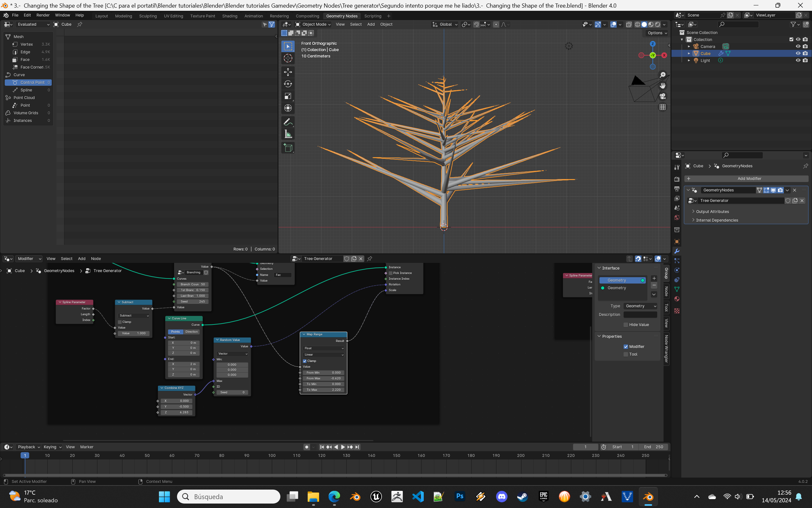The height and width of the screenshot is (508, 812).
Task: Select the Move tool in viewport toolbar
Action: (x=288, y=72)
